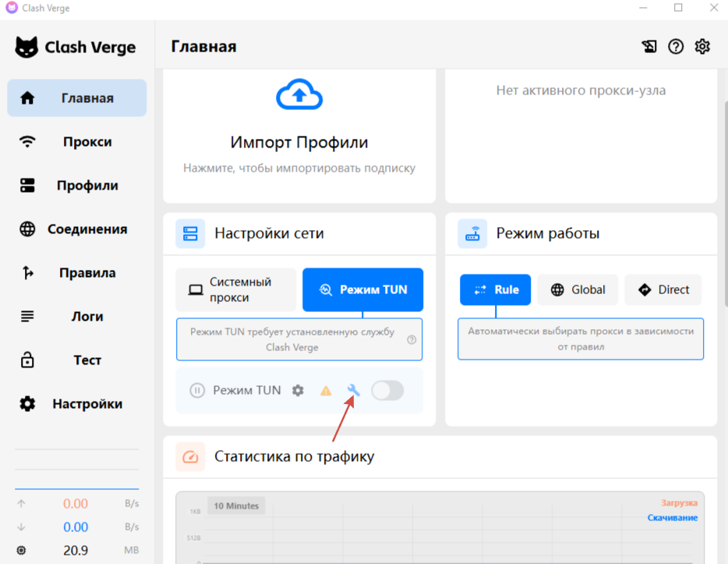Open the Главная home page in sidebar
The height and width of the screenshot is (564, 728).
pos(76,98)
